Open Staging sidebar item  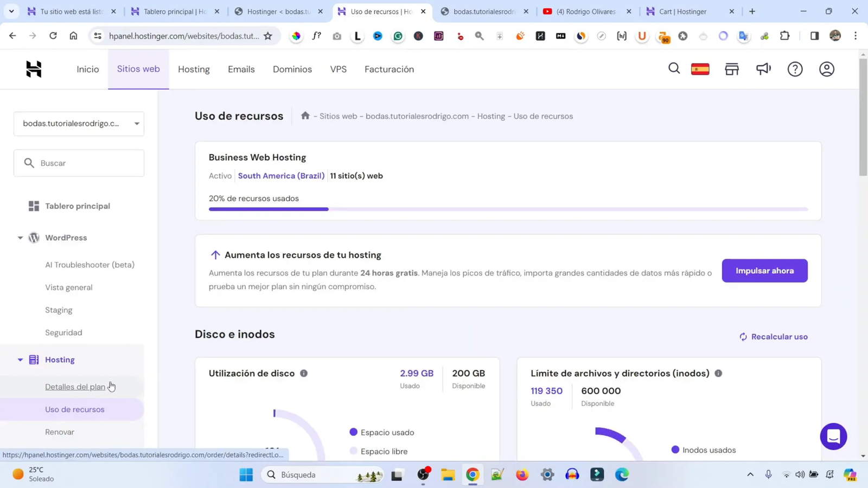[59, 310]
